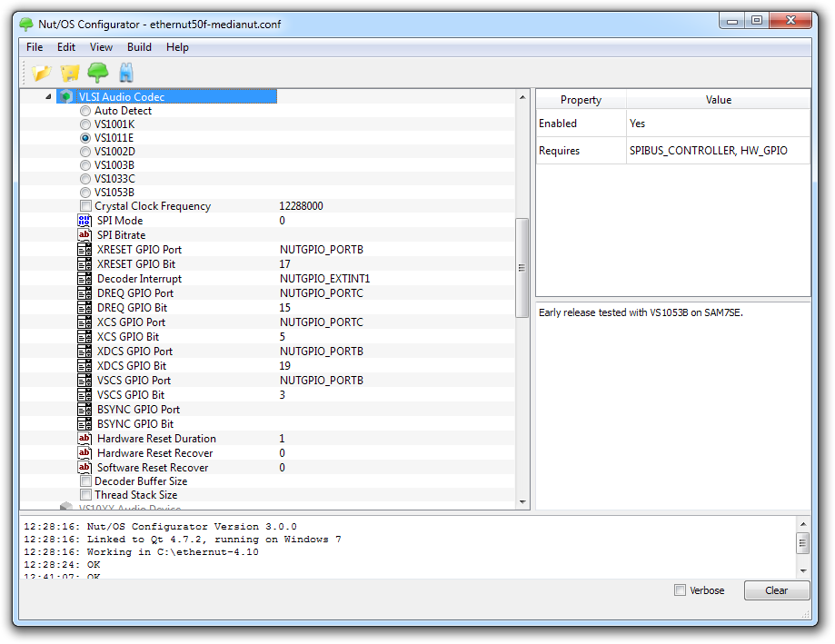835x644 pixels.
Task: Click the Open folder toolbar icon
Action: point(41,72)
